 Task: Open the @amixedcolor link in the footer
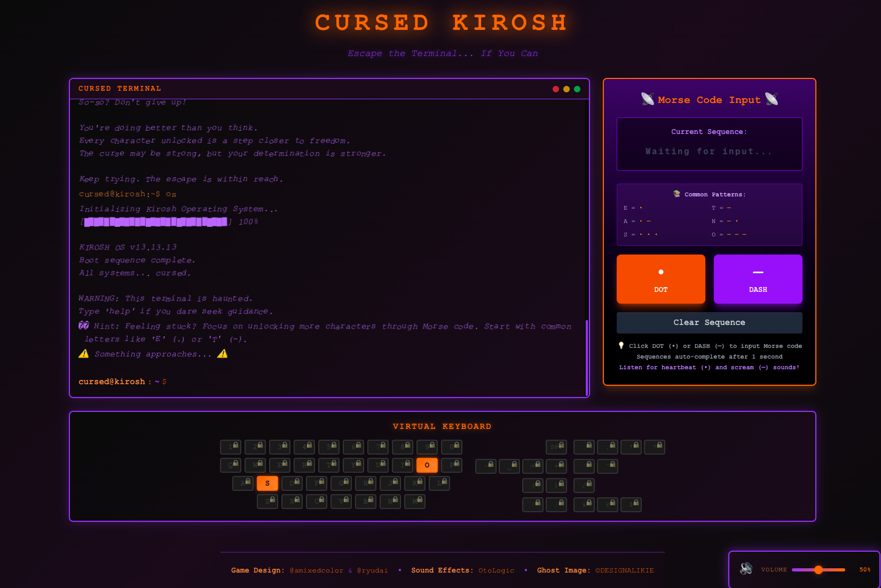[x=316, y=570]
